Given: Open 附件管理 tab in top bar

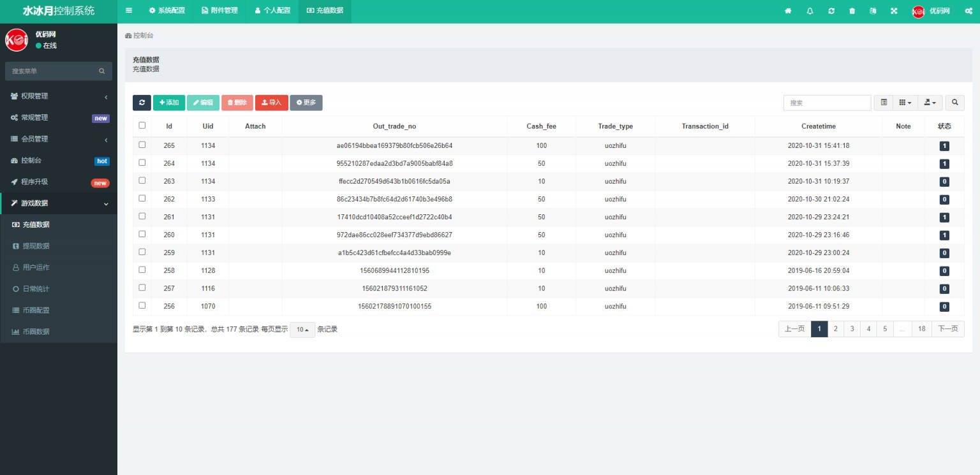Looking at the screenshot, I should click(219, 11).
